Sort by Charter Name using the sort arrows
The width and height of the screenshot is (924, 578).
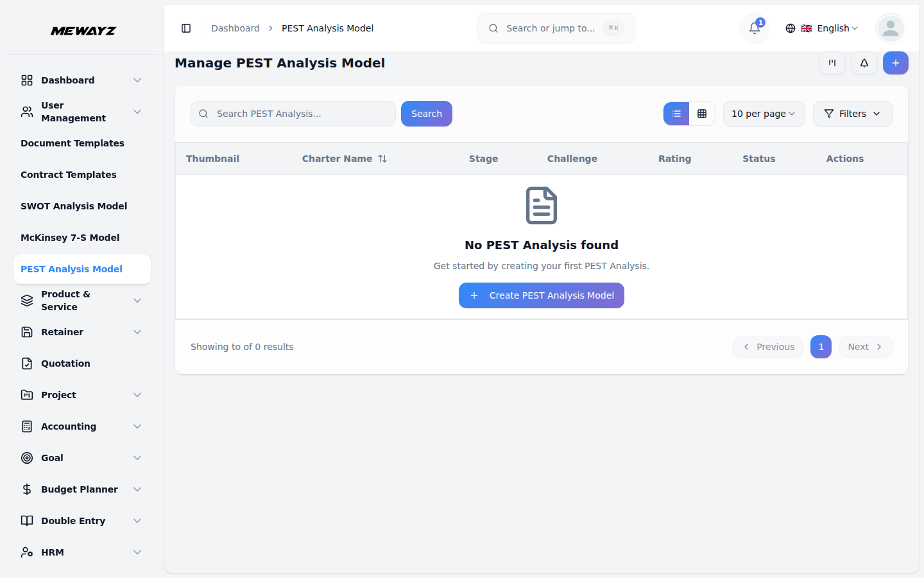pos(384,159)
